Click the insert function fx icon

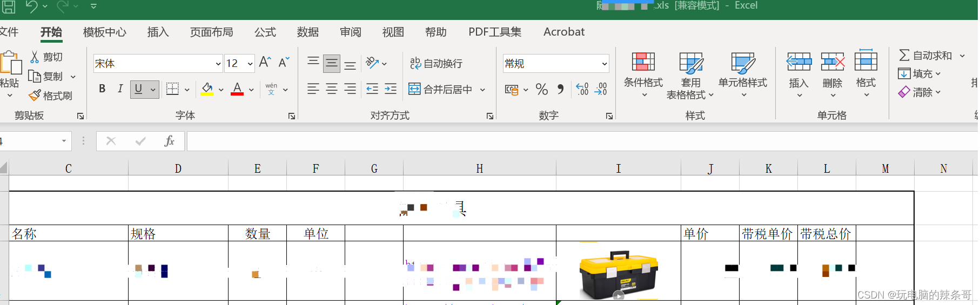tap(169, 141)
